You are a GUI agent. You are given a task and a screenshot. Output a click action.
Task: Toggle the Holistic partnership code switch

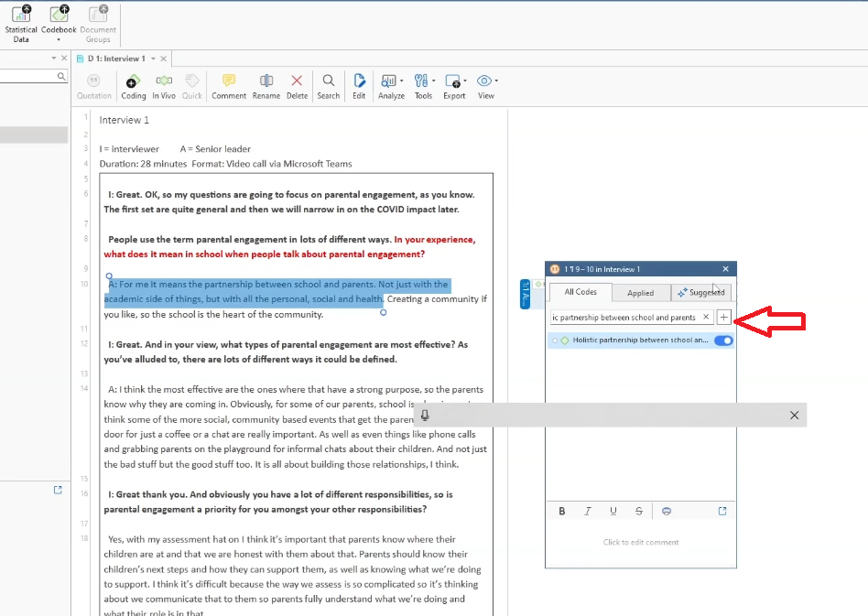click(x=723, y=340)
